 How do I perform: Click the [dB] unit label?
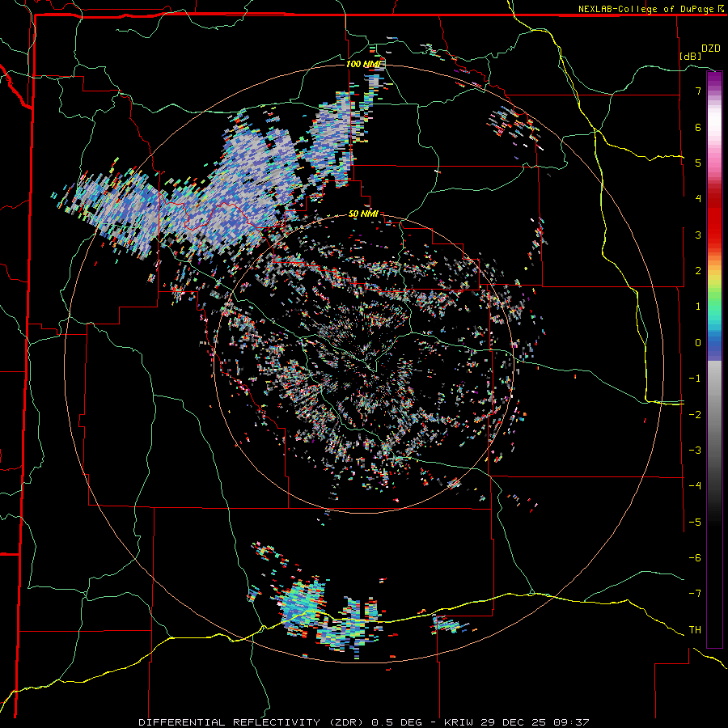690,57
